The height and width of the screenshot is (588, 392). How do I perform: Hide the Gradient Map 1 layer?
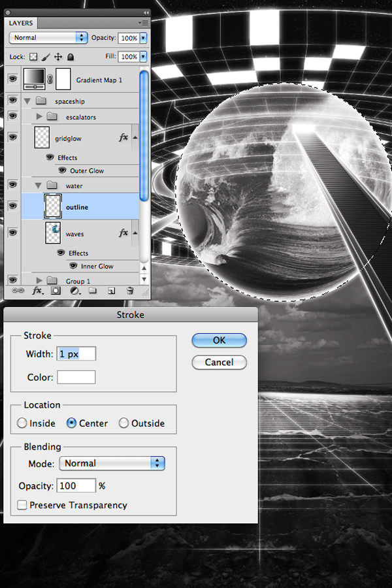(x=12, y=79)
